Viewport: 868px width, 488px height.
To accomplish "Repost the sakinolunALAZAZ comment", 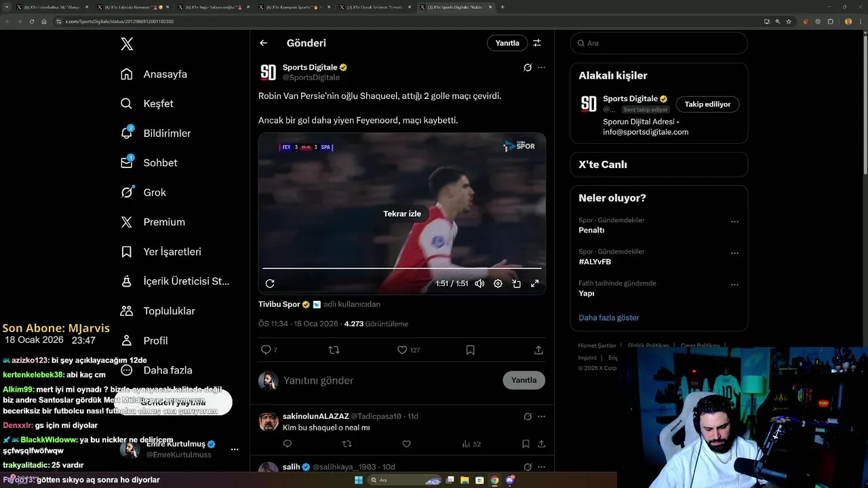I will (347, 444).
